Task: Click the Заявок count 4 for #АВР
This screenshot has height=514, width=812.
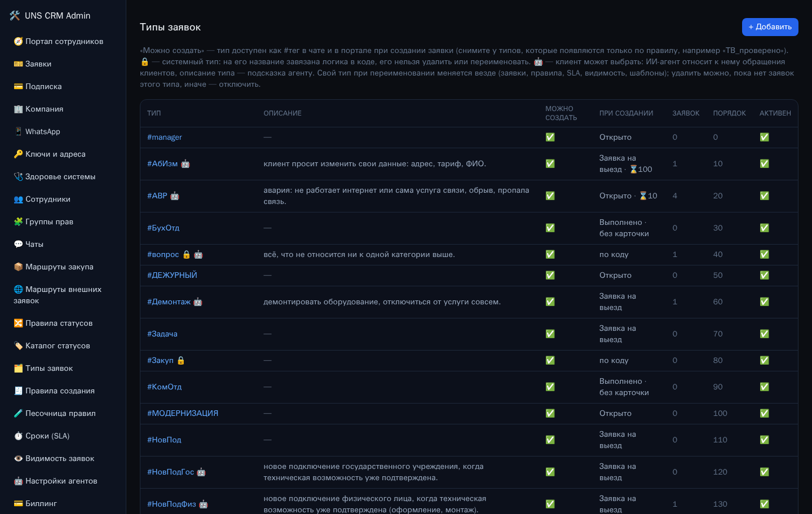Action: 675,196
